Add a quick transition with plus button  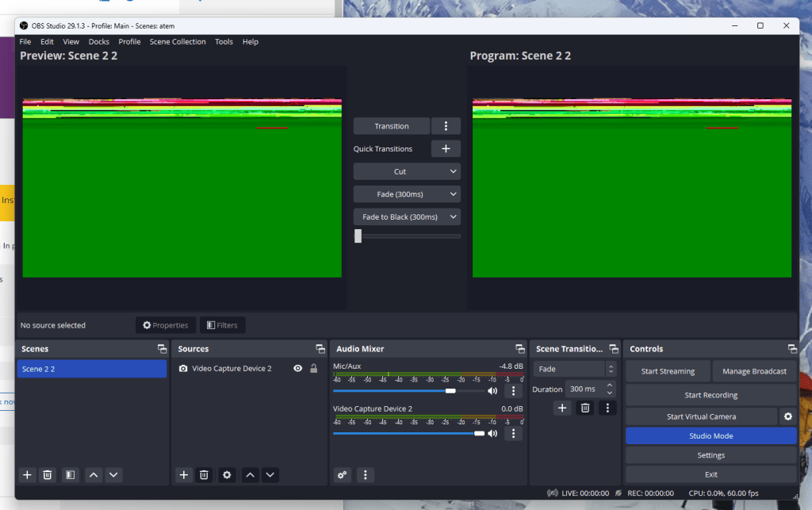(446, 148)
